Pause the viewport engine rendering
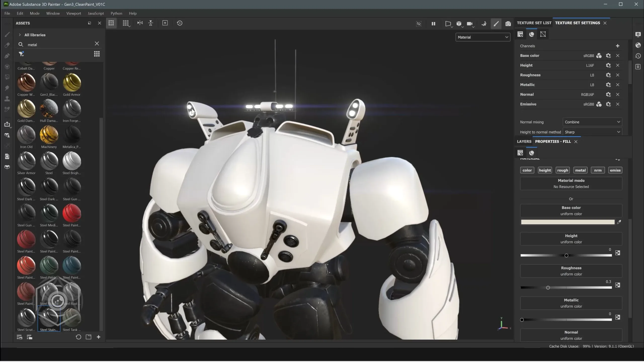This screenshot has width=644, height=362. point(433,24)
